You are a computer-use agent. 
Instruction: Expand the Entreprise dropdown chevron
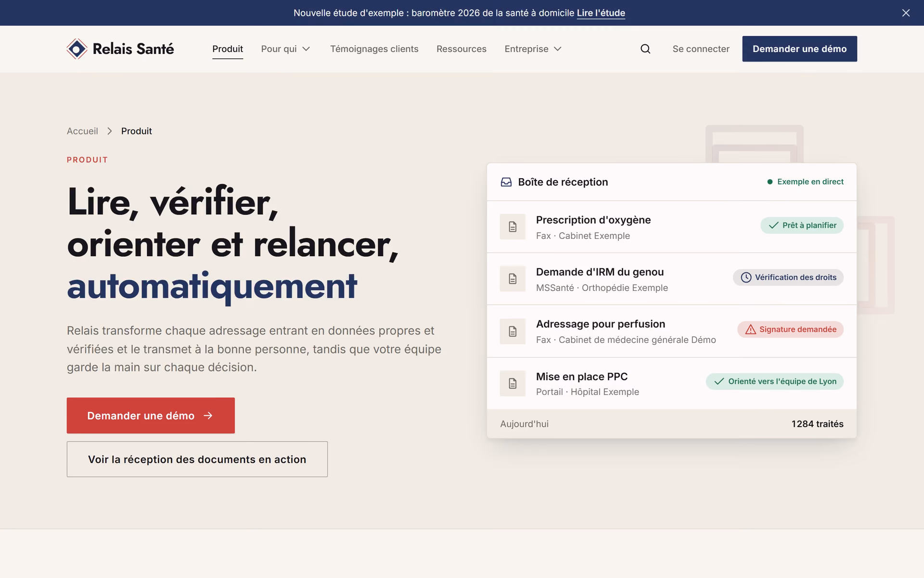click(558, 49)
